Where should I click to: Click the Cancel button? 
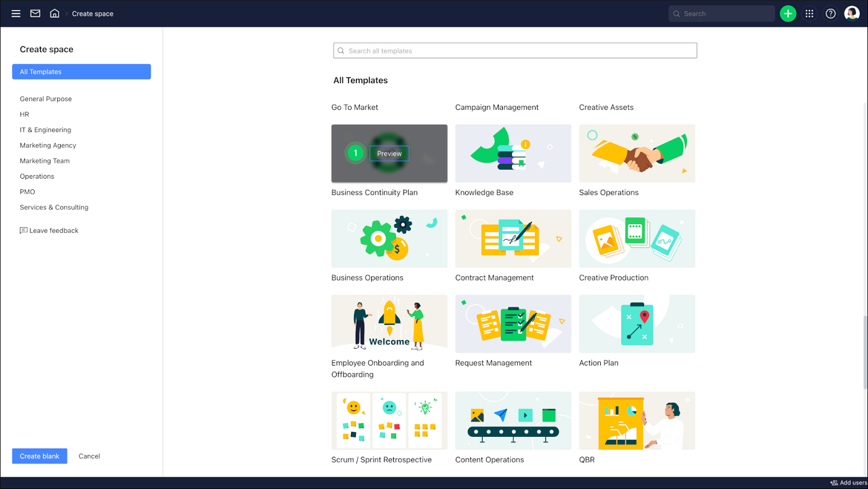(89, 456)
